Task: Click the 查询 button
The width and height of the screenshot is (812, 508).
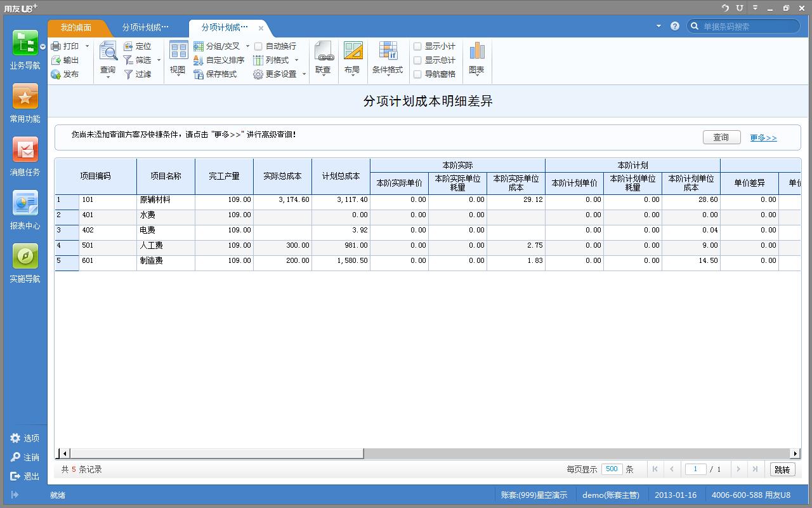Action: tap(721, 137)
